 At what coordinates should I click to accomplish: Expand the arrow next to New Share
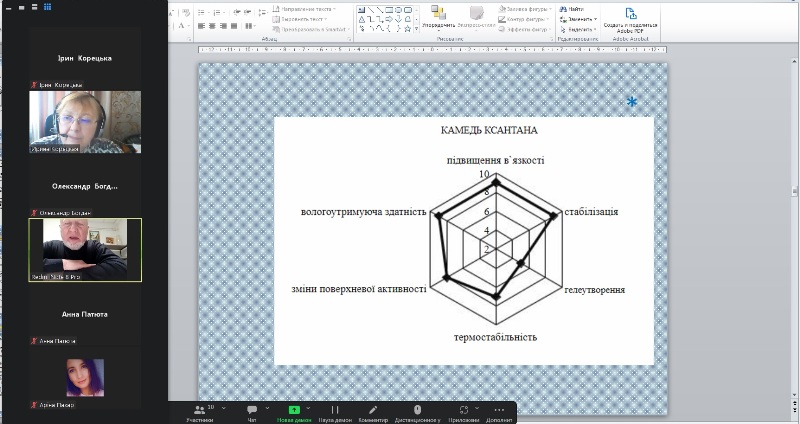tap(310, 408)
